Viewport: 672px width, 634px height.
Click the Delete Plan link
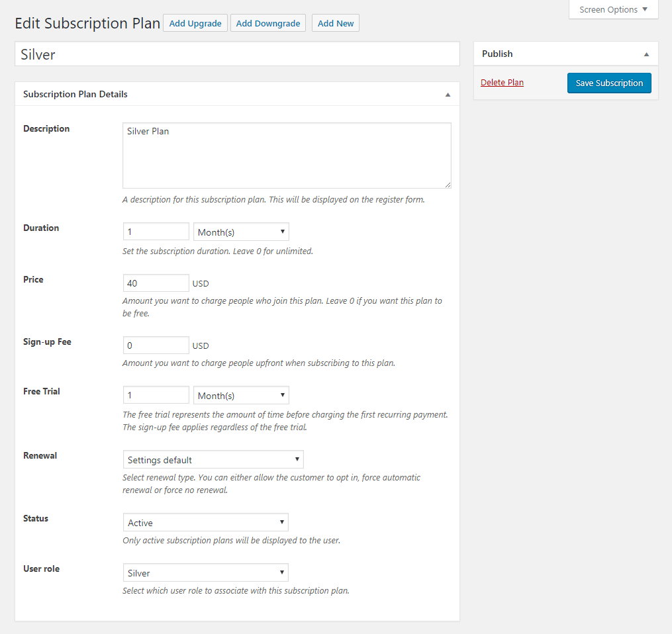tap(502, 82)
